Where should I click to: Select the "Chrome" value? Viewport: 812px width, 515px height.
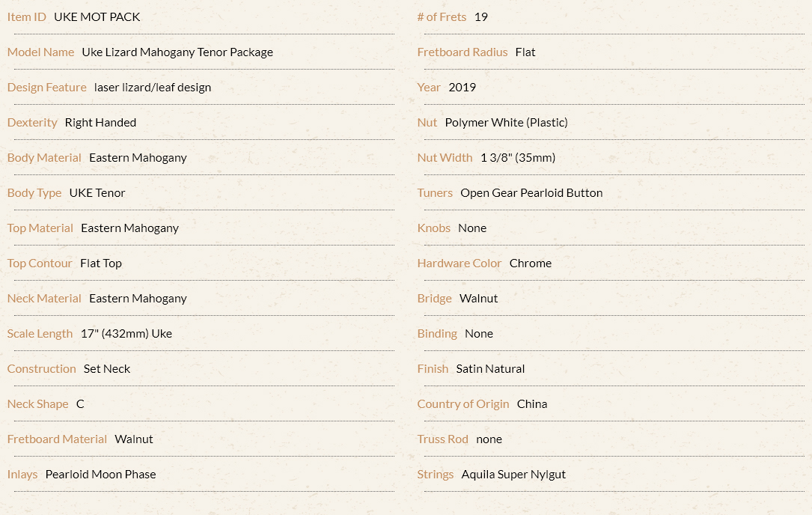[x=531, y=263]
